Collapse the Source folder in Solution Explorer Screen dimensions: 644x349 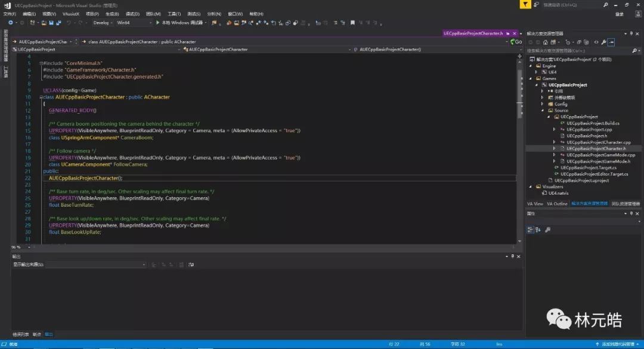coord(542,110)
